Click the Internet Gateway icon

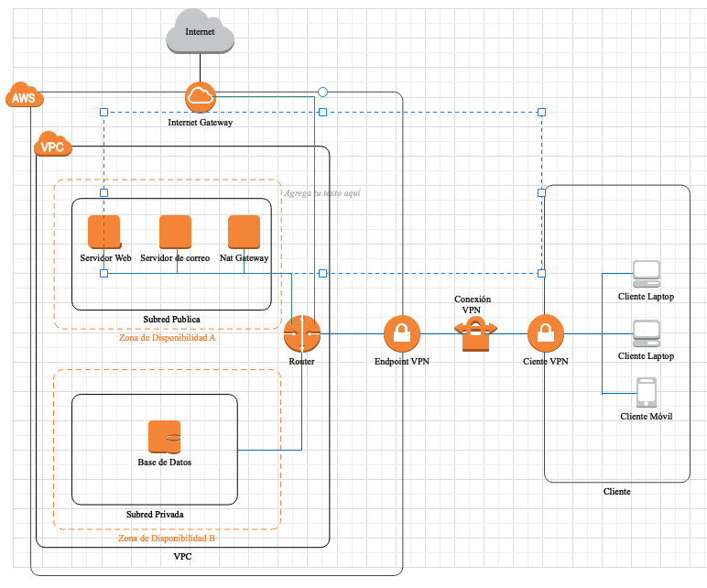200,96
